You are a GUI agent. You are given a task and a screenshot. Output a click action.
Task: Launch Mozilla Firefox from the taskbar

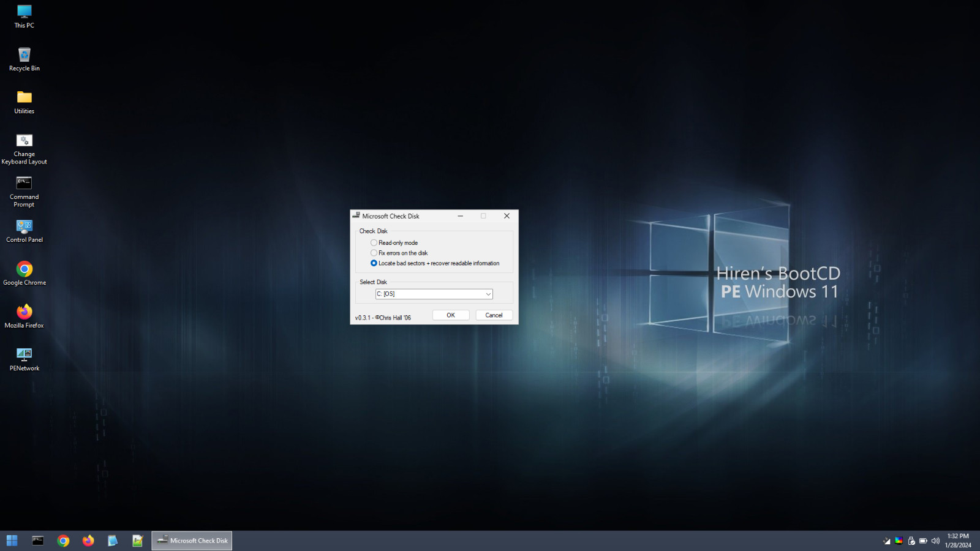coord(88,541)
